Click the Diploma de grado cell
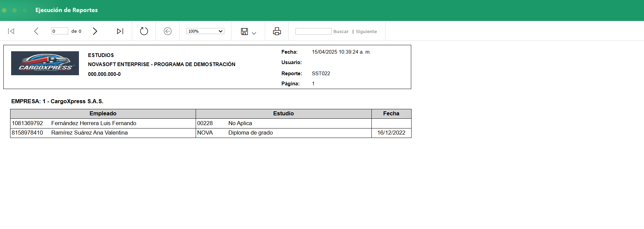Image resolution: width=644 pixels, height=229 pixels. (251, 133)
